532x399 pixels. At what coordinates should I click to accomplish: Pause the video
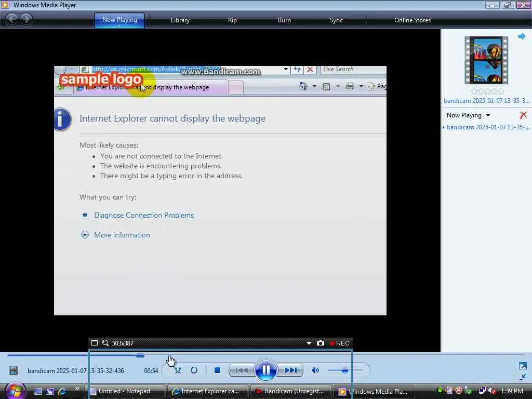click(x=265, y=370)
